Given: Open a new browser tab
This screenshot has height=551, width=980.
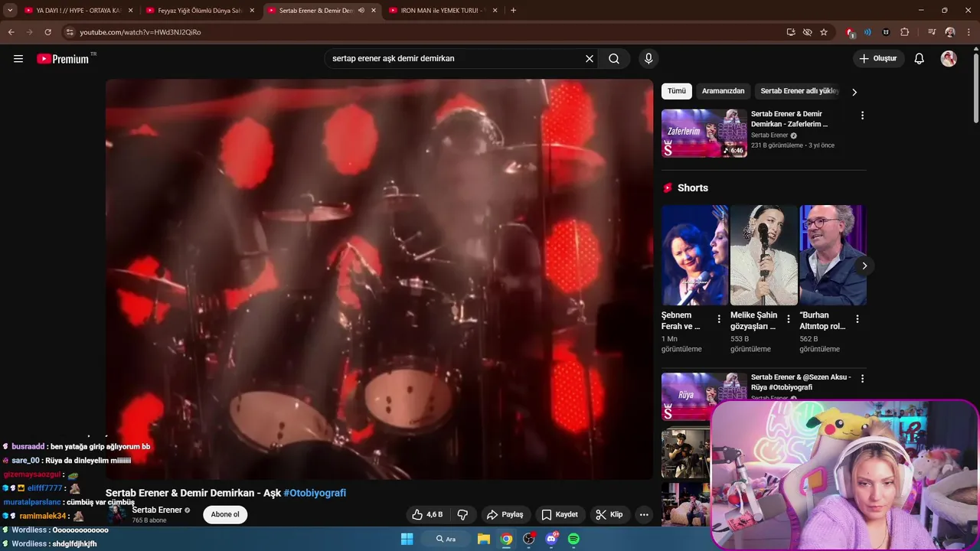Looking at the screenshot, I should point(513,11).
